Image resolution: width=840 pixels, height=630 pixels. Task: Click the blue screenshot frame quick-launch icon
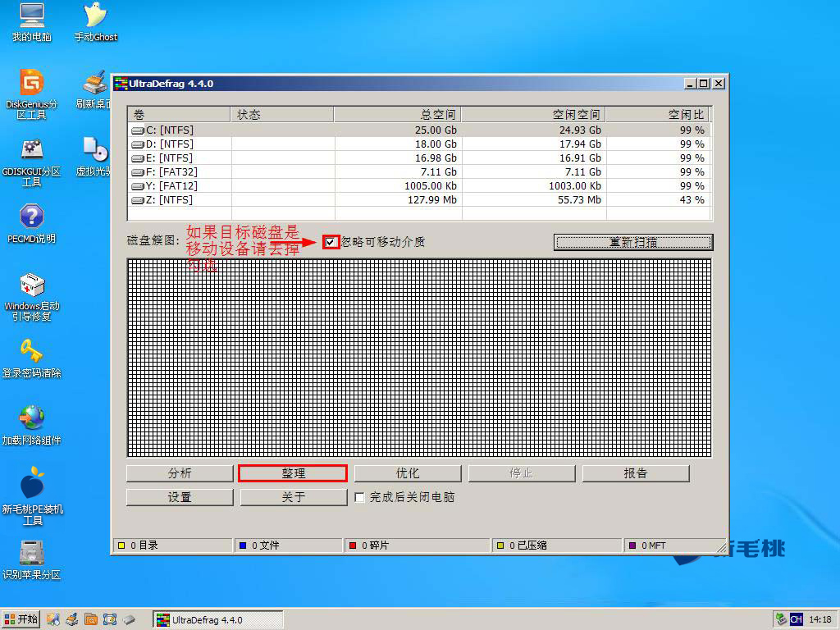tap(110, 620)
